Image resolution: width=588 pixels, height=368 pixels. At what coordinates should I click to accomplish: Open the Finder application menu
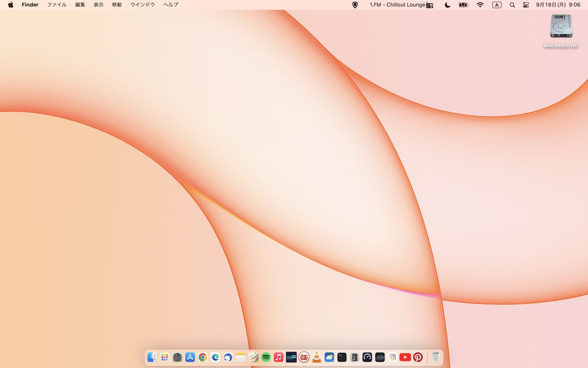(x=30, y=5)
